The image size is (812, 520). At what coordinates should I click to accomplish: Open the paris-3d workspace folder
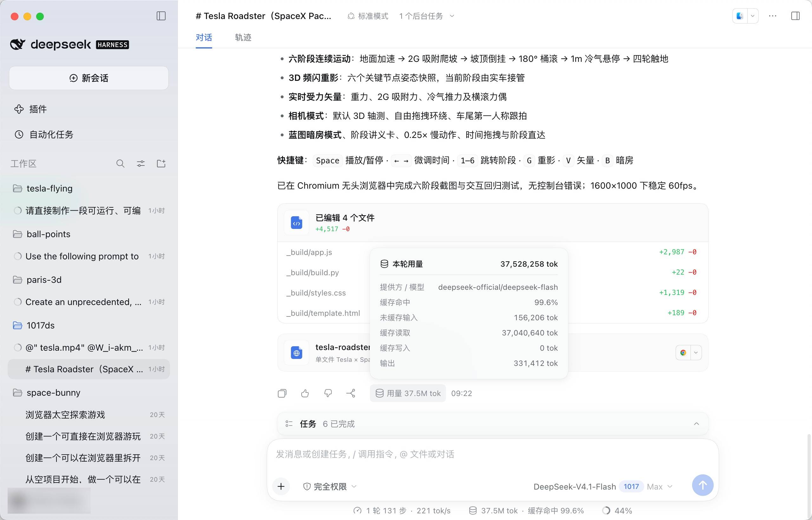[88, 280]
